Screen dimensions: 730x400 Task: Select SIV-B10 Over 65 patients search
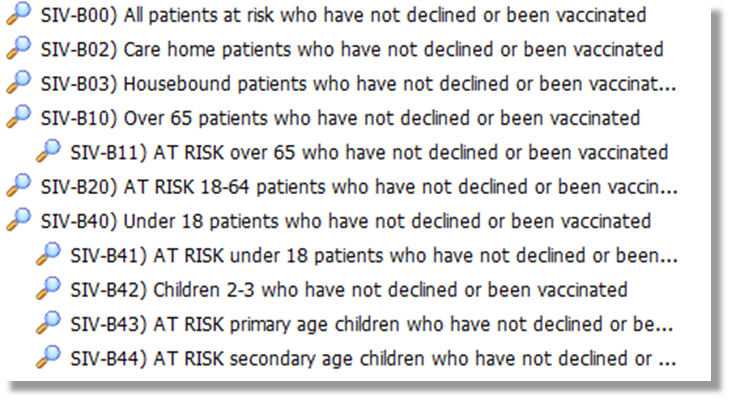point(340,118)
